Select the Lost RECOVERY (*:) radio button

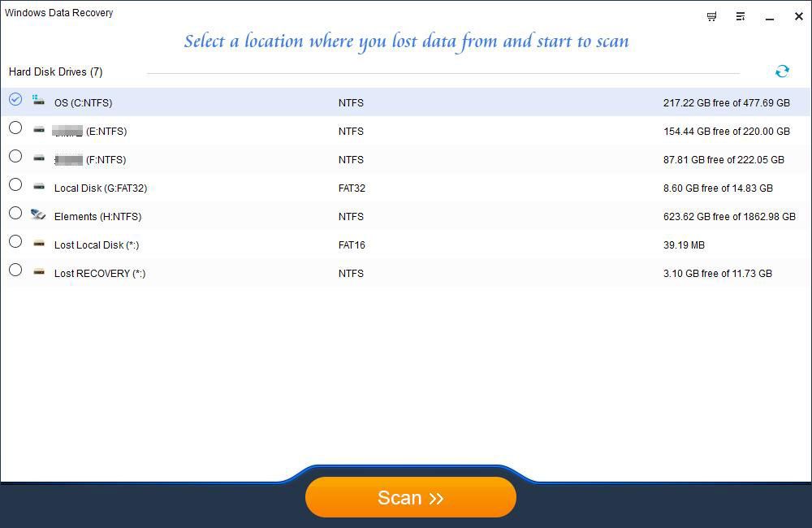pos(15,270)
